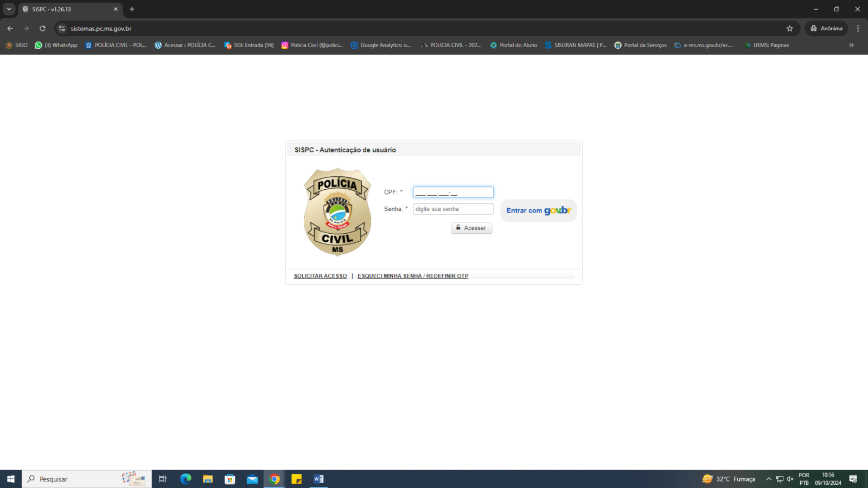This screenshot has width=868, height=488.
Task: Expand hidden icons in the system tray
Action: (x=769, y=479)
